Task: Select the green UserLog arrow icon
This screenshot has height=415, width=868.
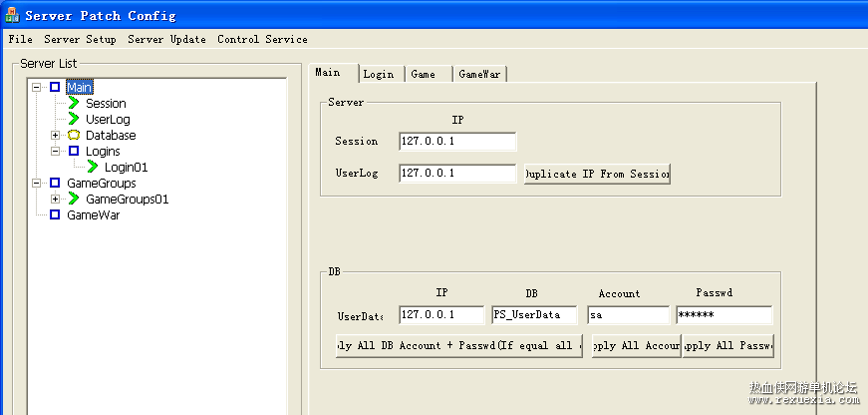Action: pyautogui.click(x=74, y=119)
